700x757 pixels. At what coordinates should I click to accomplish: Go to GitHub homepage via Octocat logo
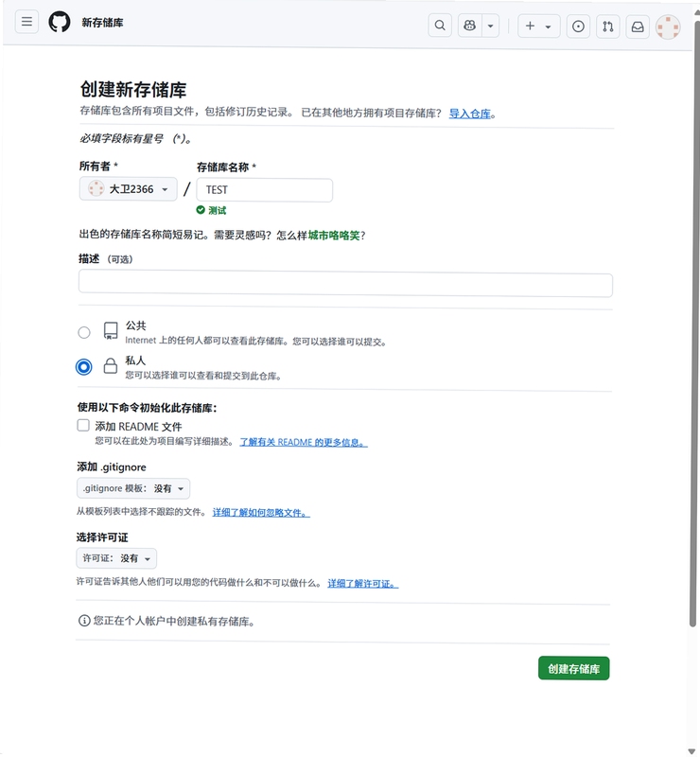(60, 22)
